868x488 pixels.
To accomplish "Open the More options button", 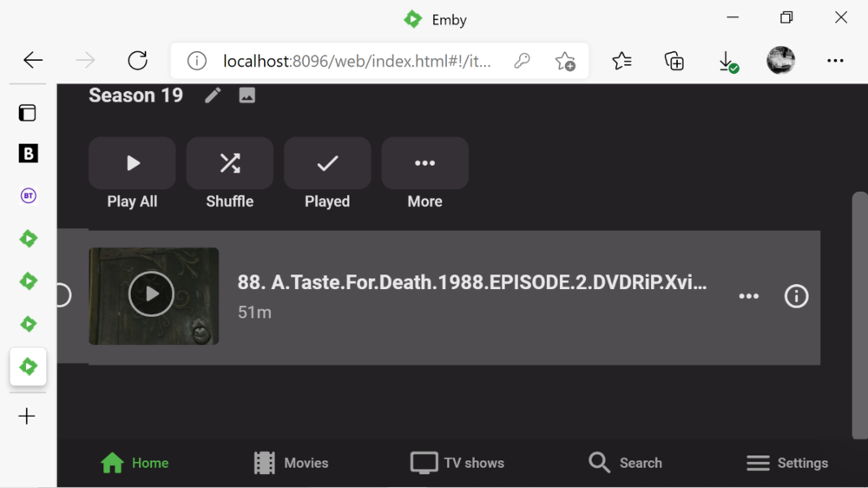I will (x=425, y=163).
